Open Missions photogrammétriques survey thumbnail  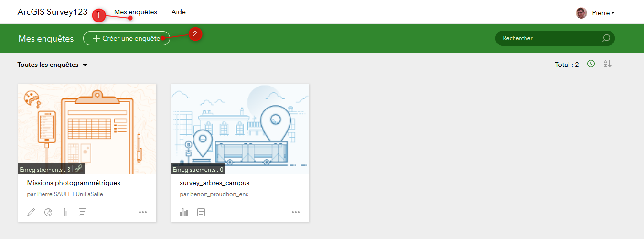[x=87, y=129]
